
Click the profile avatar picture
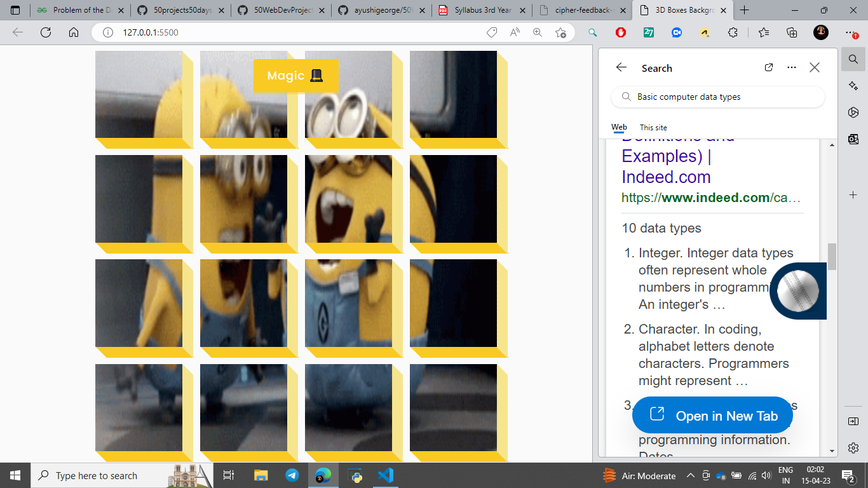pos(821,32)
